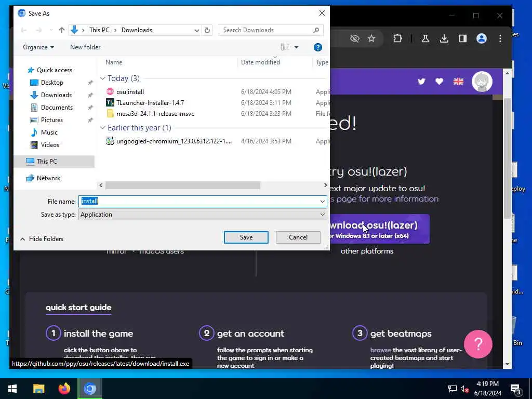Open the other platforms link
This screenshot has width=532, height=399.
click(x=367, y=251)
